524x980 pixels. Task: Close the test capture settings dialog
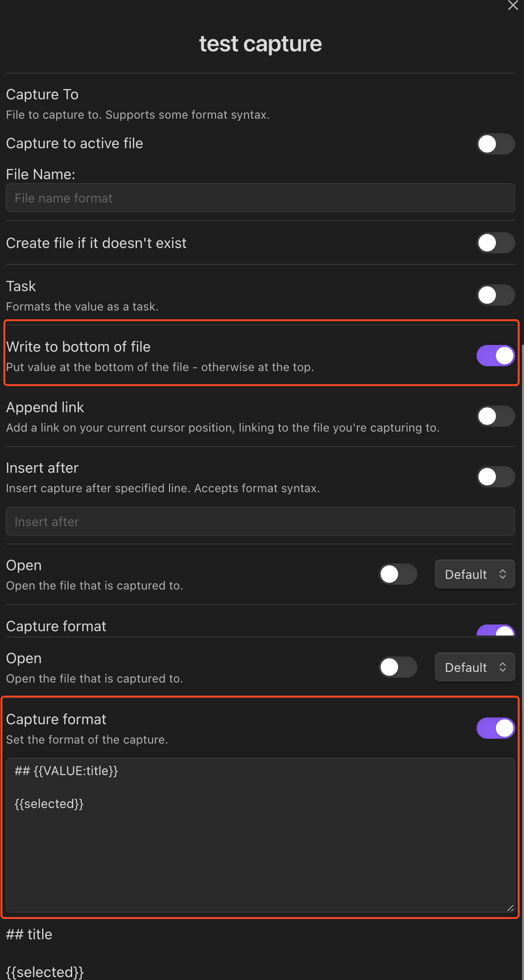tap(513, 5)
